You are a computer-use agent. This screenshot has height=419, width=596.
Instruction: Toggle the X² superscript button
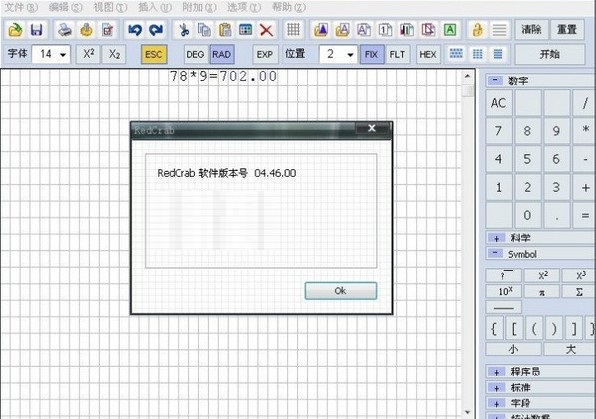pos(89,54)
